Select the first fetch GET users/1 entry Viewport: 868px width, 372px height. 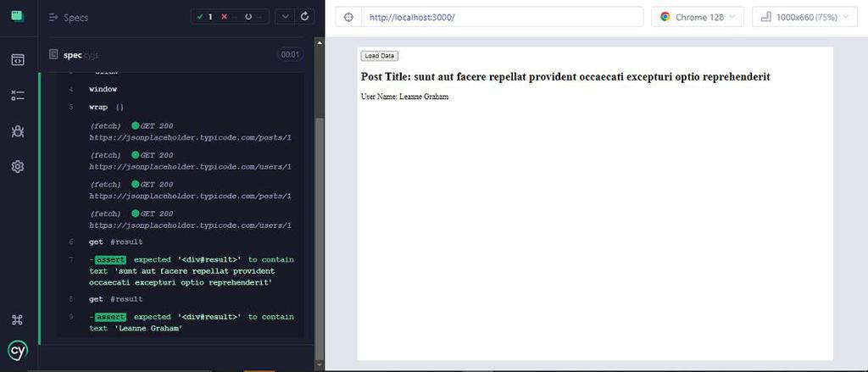[181, 161]
